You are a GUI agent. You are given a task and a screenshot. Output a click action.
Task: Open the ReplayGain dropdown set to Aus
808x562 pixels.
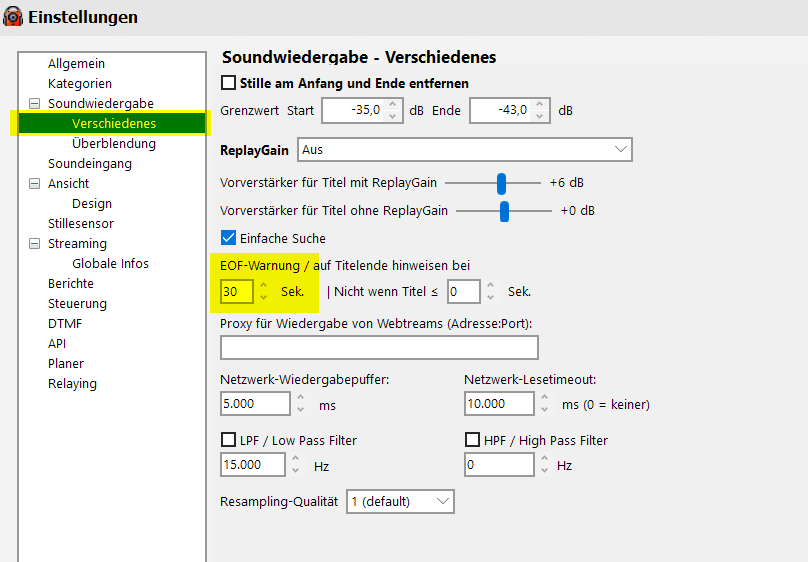[465, 150]
